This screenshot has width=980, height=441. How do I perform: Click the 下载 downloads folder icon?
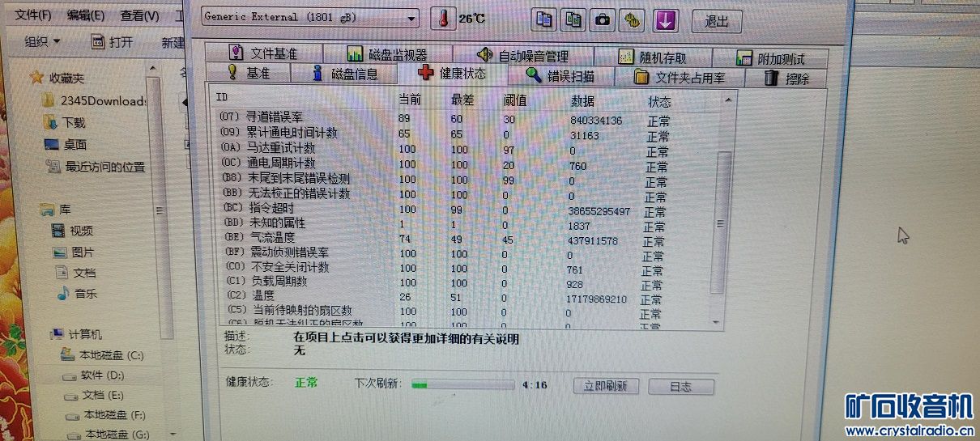pyautogui.click(x=51, y=122)
